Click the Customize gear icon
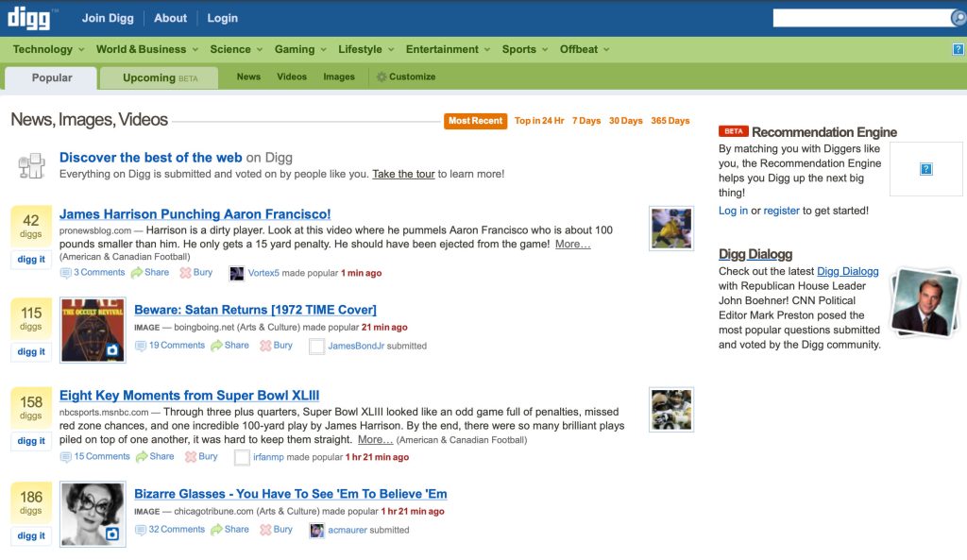The height and width of the screenshot is (560, 967). [382, 77]
